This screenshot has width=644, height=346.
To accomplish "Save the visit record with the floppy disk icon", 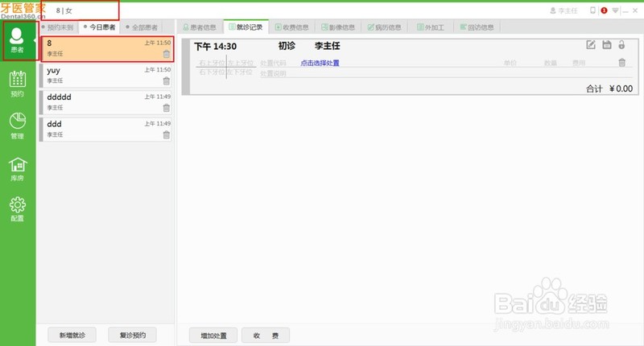I will 607,45.
